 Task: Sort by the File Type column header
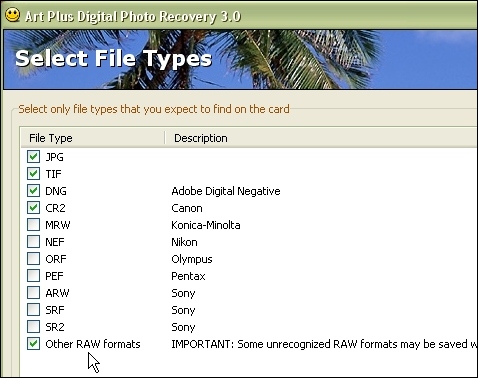93,138
